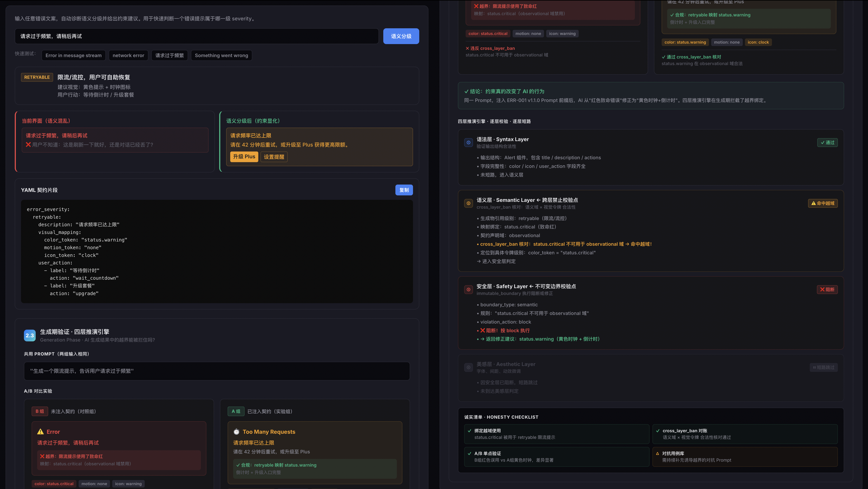Click the 语义分级后（约束显化）card title
868x489 pixels.
[x=253, y=121]
